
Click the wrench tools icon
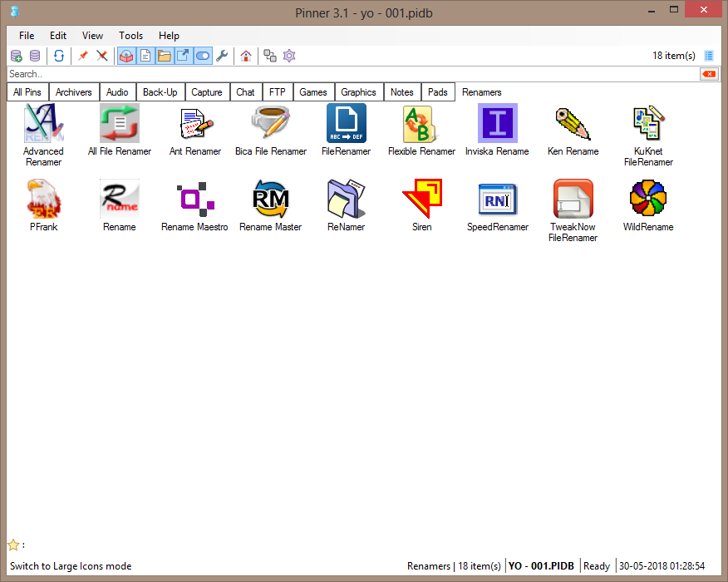tap(222, 57)
